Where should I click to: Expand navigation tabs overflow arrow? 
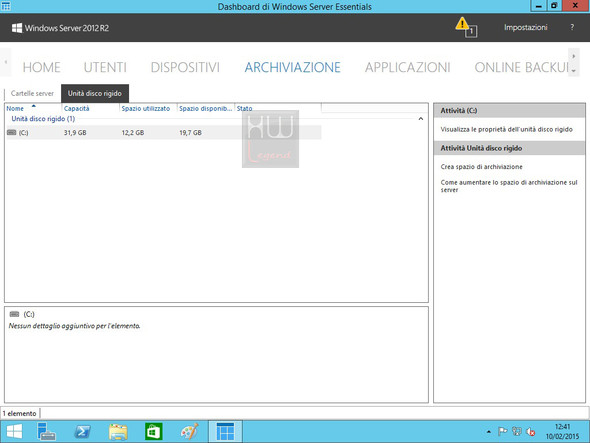pos(573,62)
